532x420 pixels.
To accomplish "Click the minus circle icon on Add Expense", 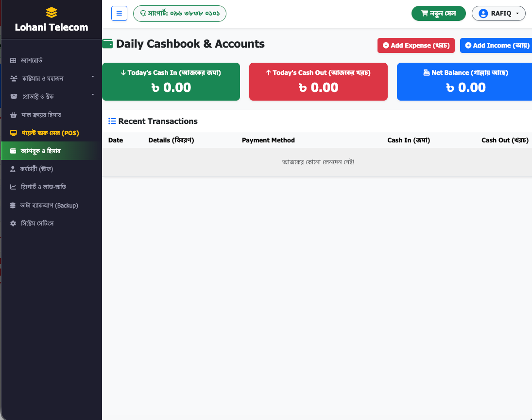I will [x=386, y=45].
